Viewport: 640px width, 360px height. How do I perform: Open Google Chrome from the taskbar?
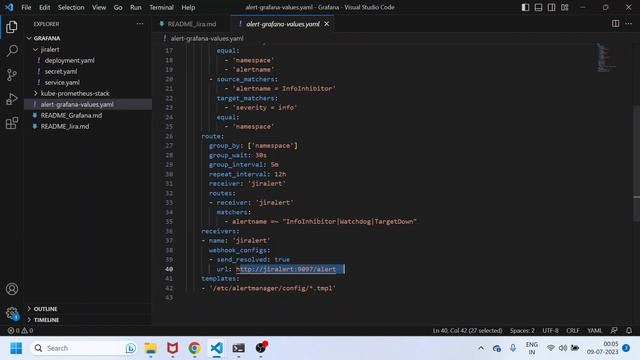point(195,348)
